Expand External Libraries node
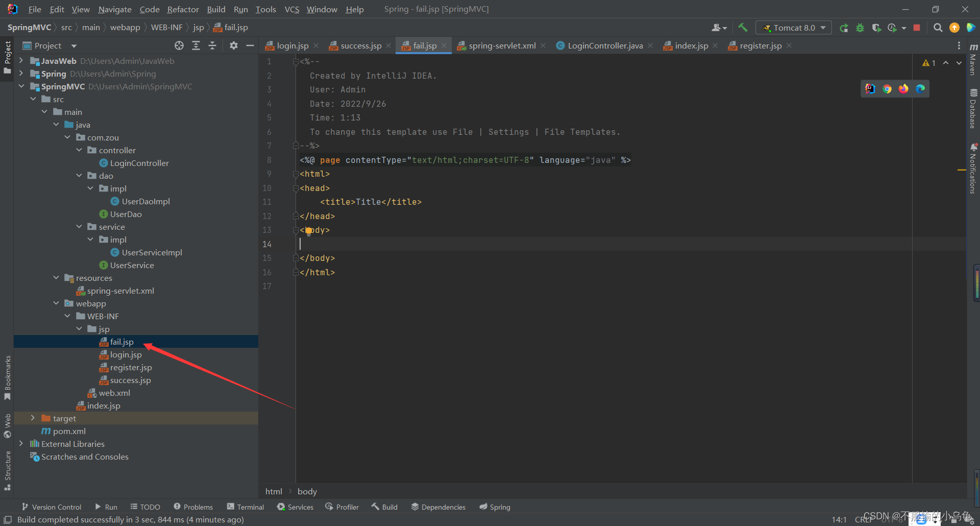Viewport: 980px width, 526px height. point(21,444)
